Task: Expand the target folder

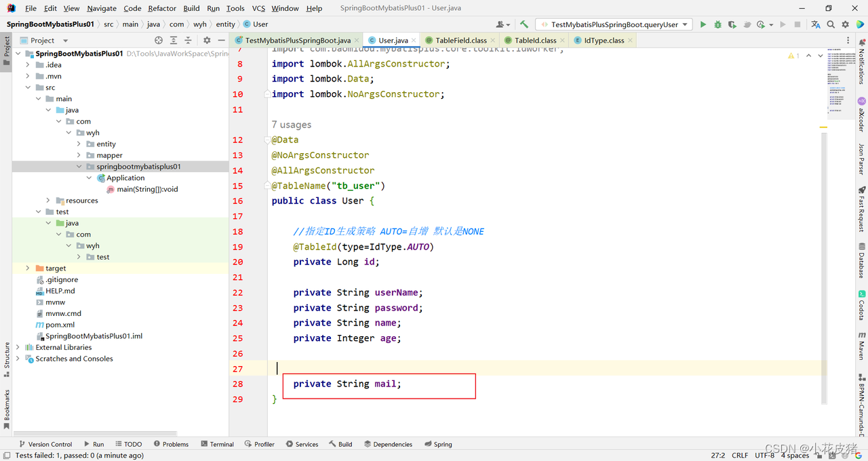Action: (x=28, y=268)
